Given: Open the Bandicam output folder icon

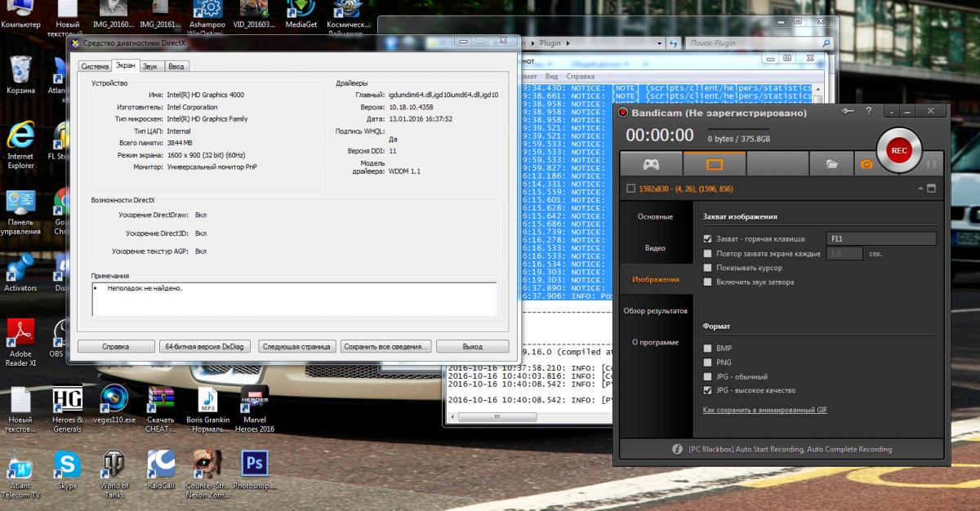Looking at the screenshot, I should point(831,164).
